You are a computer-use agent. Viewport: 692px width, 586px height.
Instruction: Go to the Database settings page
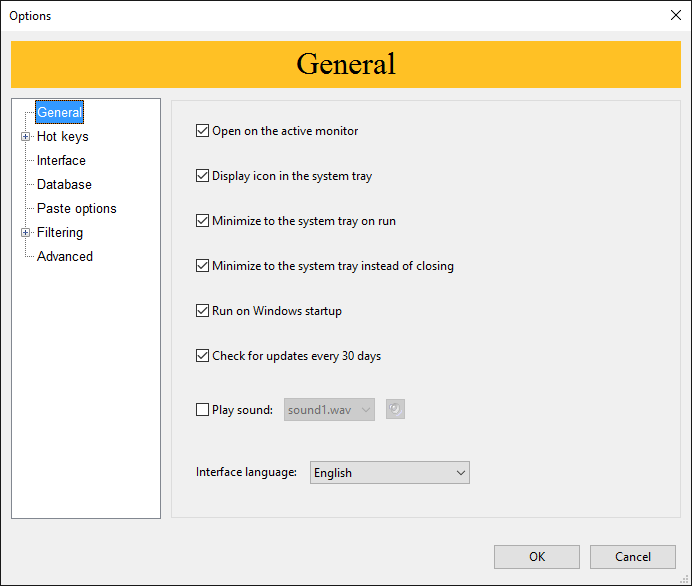(x=64, y=185)
